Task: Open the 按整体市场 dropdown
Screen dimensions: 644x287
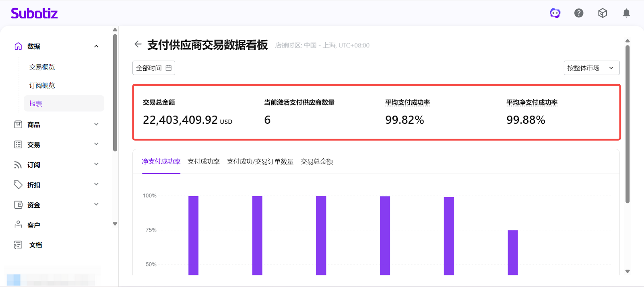Action: tap(591, 68)
